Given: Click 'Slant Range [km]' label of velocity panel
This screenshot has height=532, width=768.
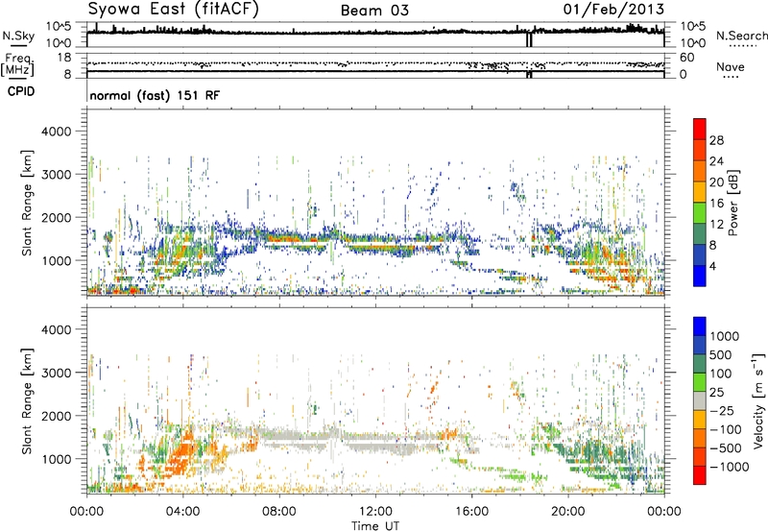Looking at the screenshot, I should 27,401.
